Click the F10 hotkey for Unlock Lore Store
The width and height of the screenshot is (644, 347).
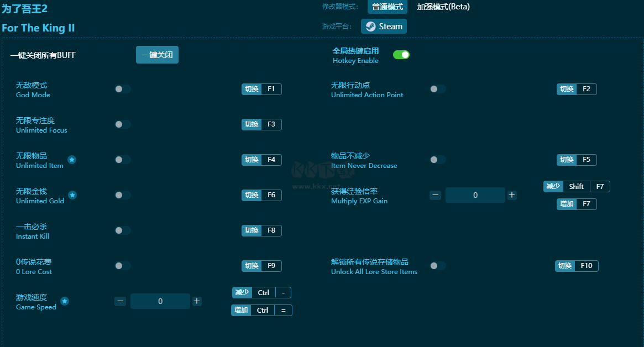577,266
